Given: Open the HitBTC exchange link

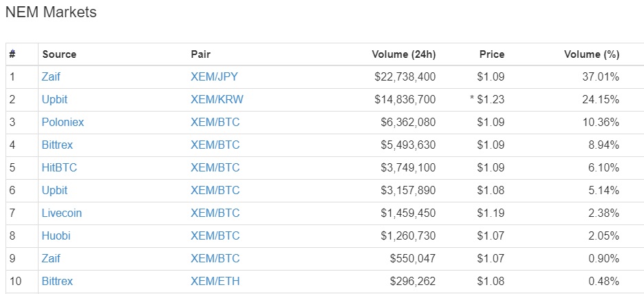Looking at the screenshot, I should (59, 168).
